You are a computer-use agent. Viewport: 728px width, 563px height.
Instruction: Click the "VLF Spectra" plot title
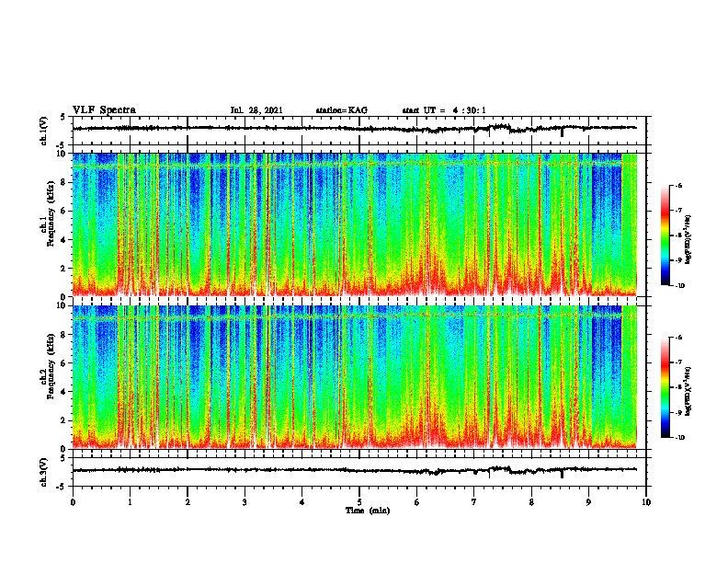[x=104, y=110]
